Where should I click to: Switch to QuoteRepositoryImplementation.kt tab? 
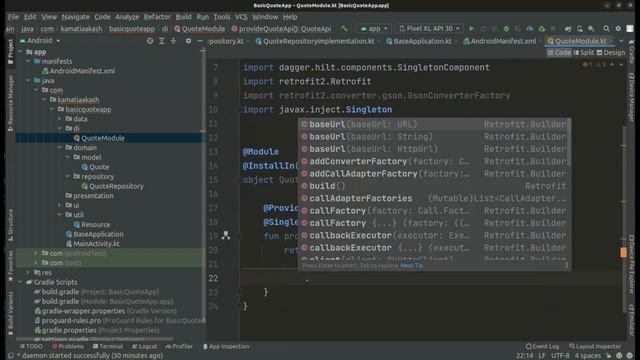[315, 41]
